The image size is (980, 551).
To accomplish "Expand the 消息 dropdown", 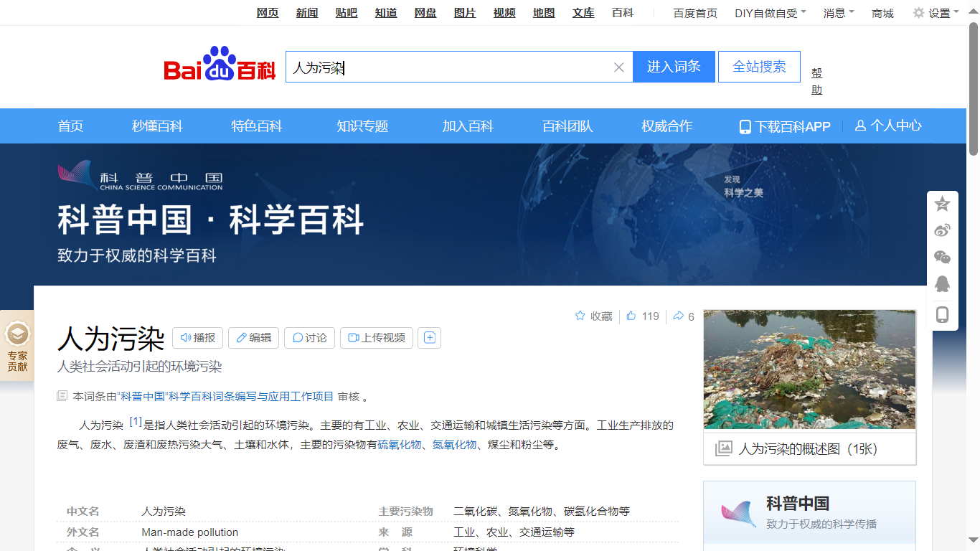I will pos(839,13).
